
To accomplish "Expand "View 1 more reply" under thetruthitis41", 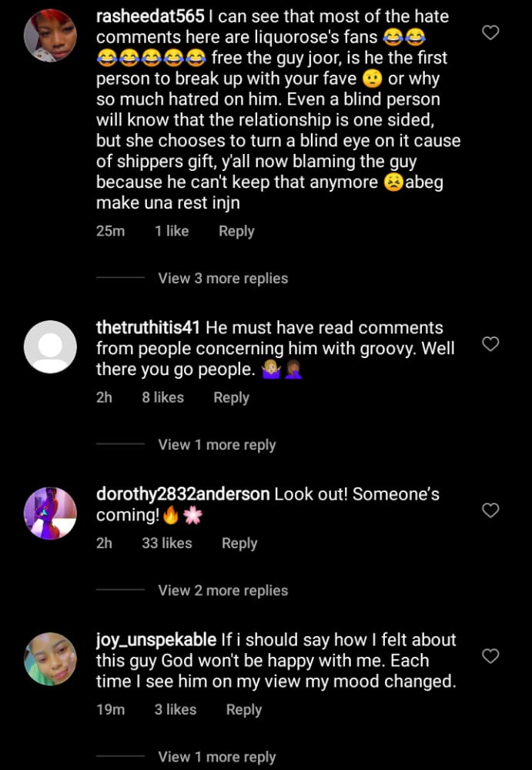I will [x=216, y=445].
